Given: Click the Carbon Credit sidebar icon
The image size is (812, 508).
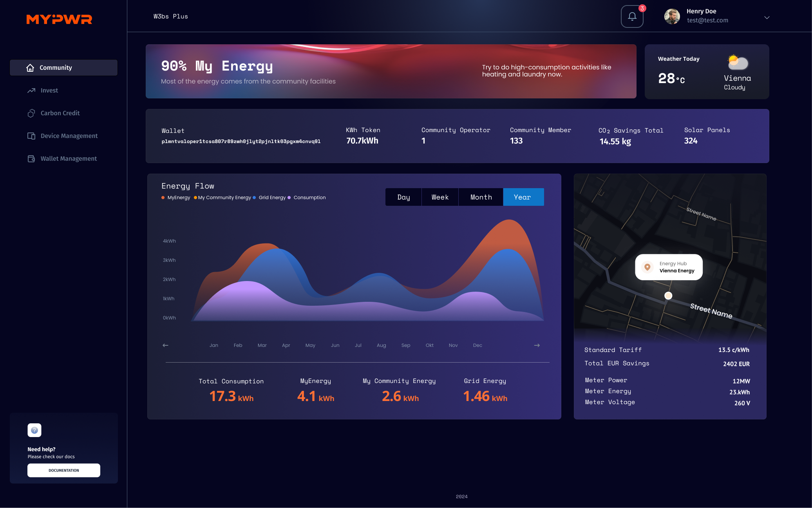Looking at the screenshot, I should click(31, 113).
